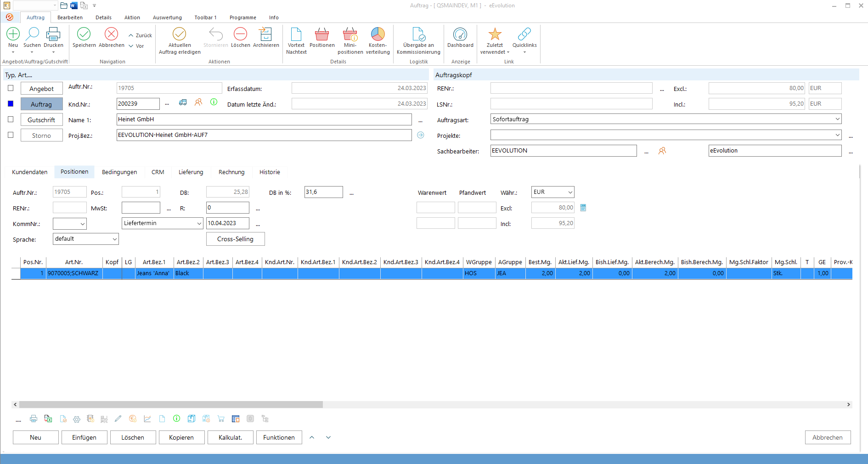
Task: Switch to the Lieferung tab
Action: 191,172
